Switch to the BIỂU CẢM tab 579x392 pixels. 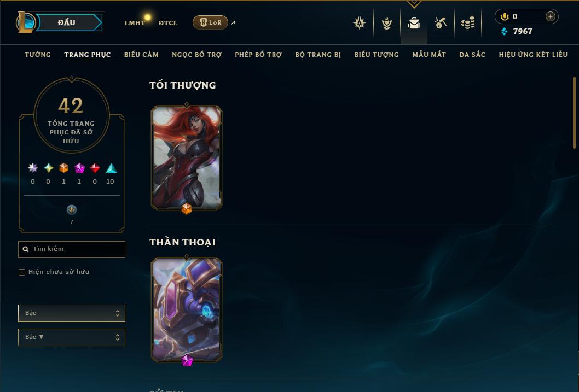(141, 55)
